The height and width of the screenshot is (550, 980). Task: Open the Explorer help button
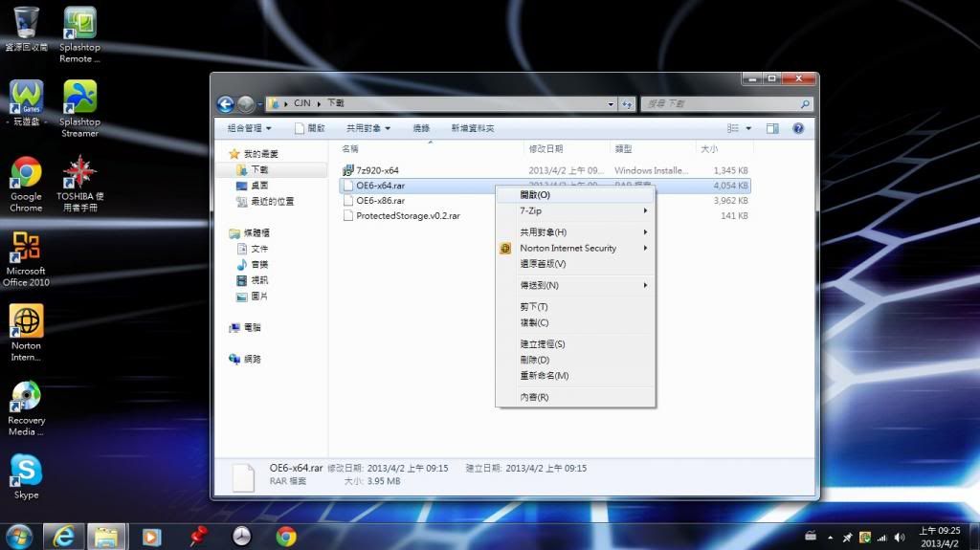click(x=798, y=128)
